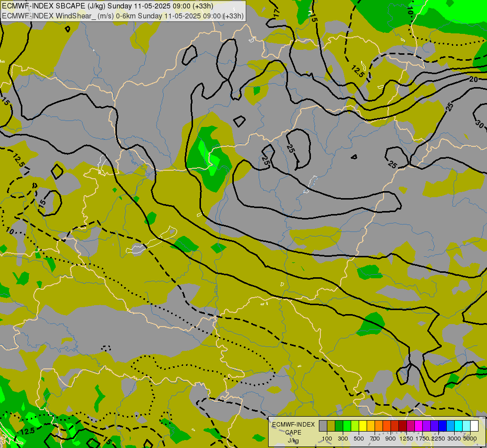This screenshot has height=448, width=487.
Task: Click the legend value '1750'
Action: coord(422,439)
